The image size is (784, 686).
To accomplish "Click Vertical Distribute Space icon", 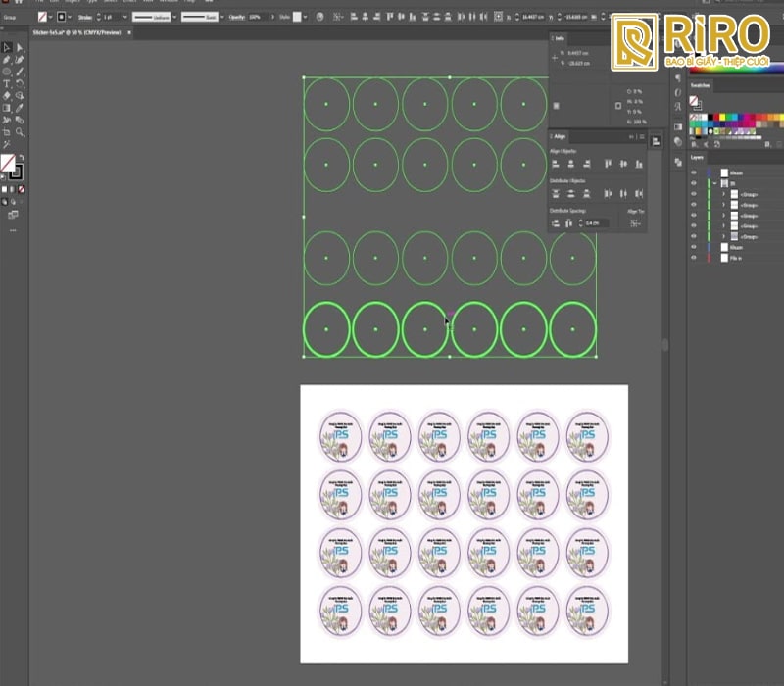I will 555,223.
